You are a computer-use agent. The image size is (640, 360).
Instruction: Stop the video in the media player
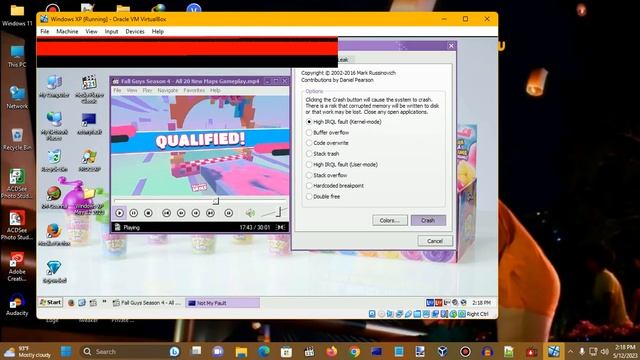[148, 213]
